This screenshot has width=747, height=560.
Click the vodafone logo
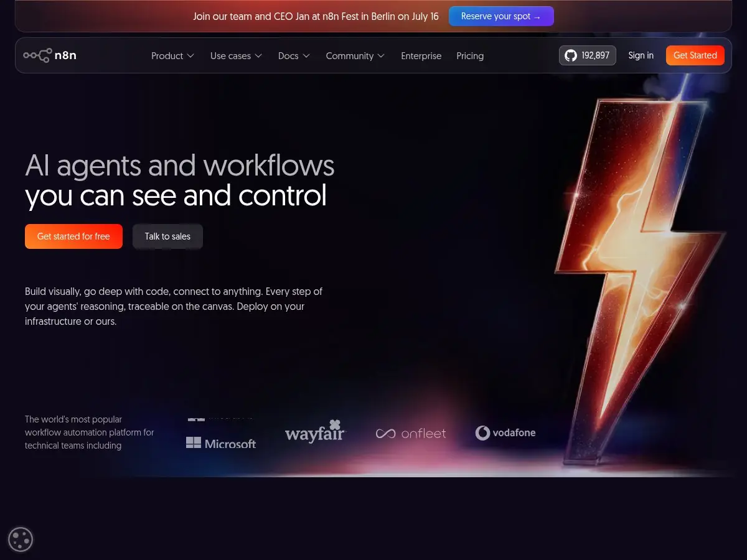505,432
